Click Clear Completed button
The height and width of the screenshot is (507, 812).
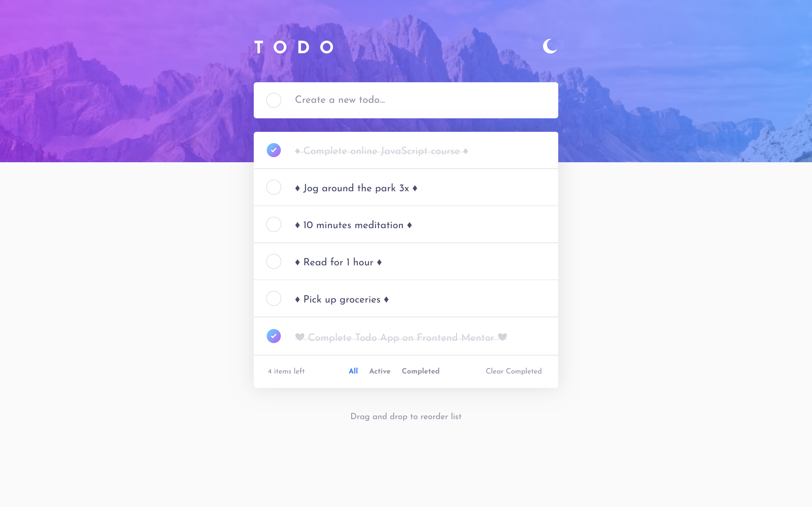coord(513,371)
